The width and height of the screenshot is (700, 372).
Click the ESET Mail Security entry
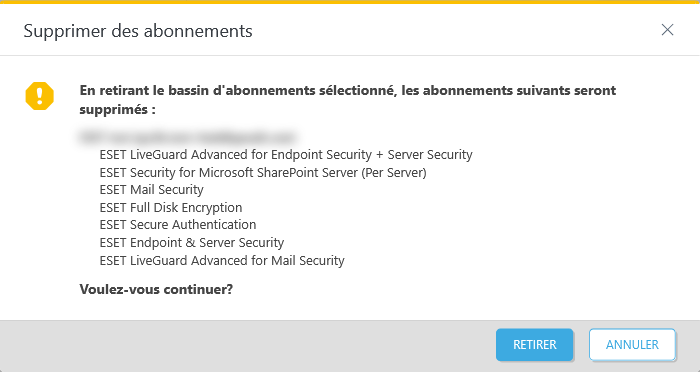pos(151,190)
